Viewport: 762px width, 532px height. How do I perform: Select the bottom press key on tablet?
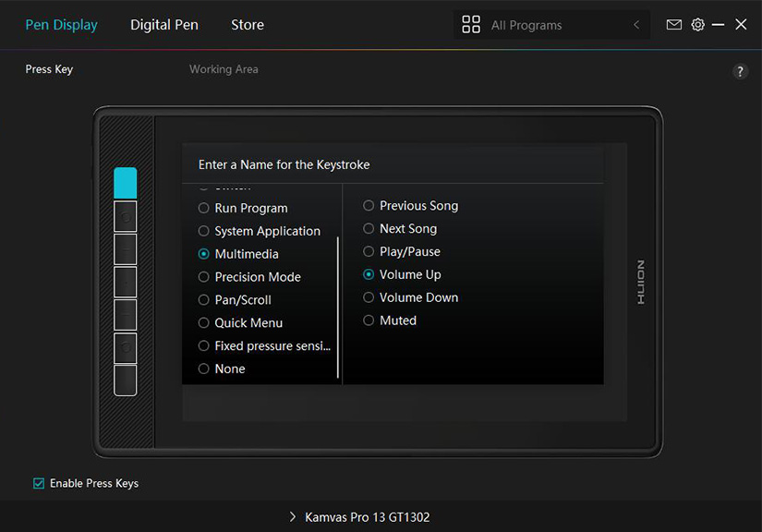click(126, 381)
